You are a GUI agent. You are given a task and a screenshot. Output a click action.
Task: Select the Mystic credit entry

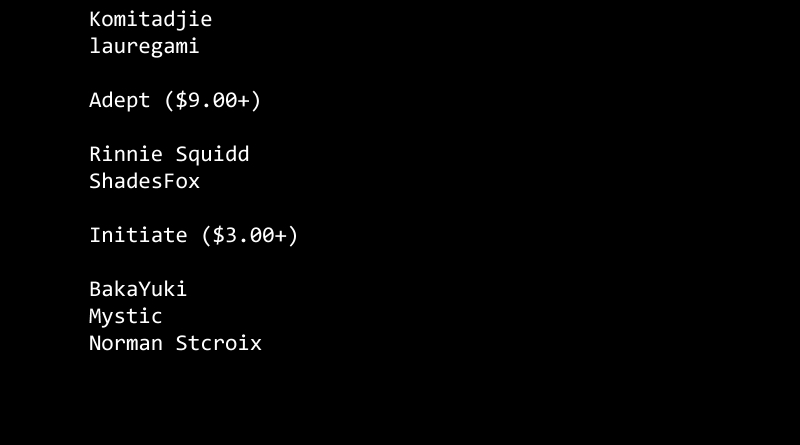tap(126, 317)
